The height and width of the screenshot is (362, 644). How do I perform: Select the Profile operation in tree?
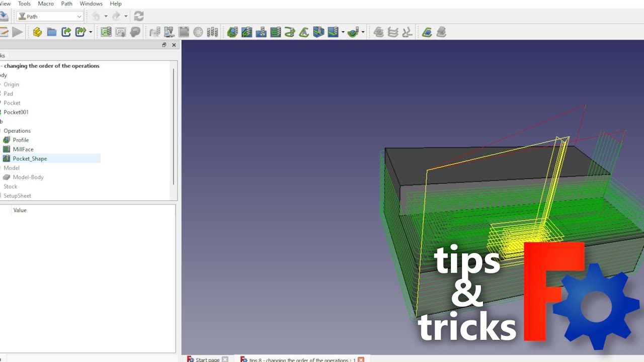point(21,140)
